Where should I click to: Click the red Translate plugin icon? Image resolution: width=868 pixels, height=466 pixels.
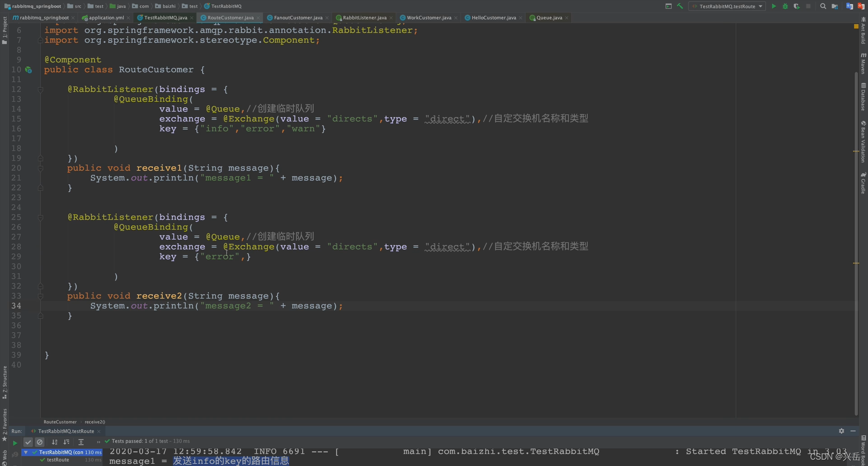(x=861, y=6)
